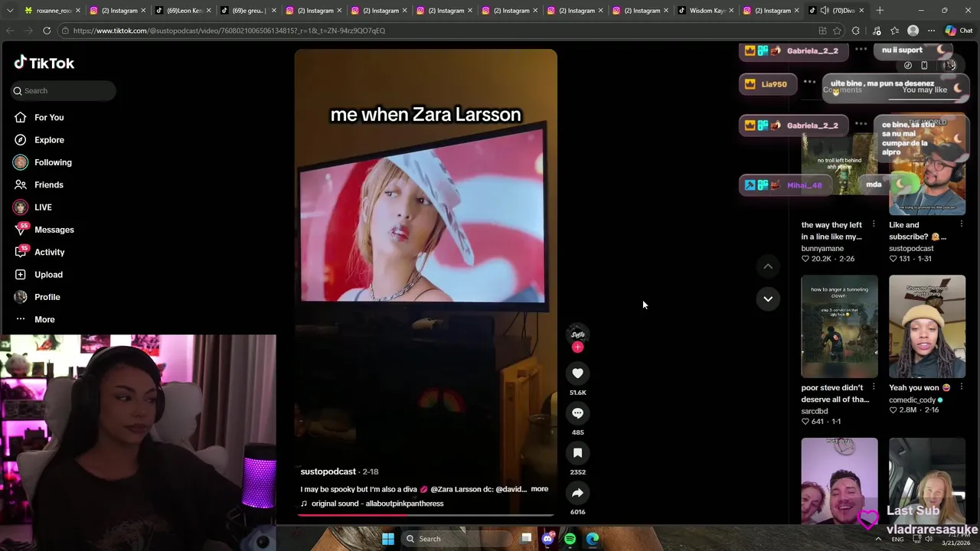Open the browser profile avatar

pyautogui.click(x=913, y=31)
